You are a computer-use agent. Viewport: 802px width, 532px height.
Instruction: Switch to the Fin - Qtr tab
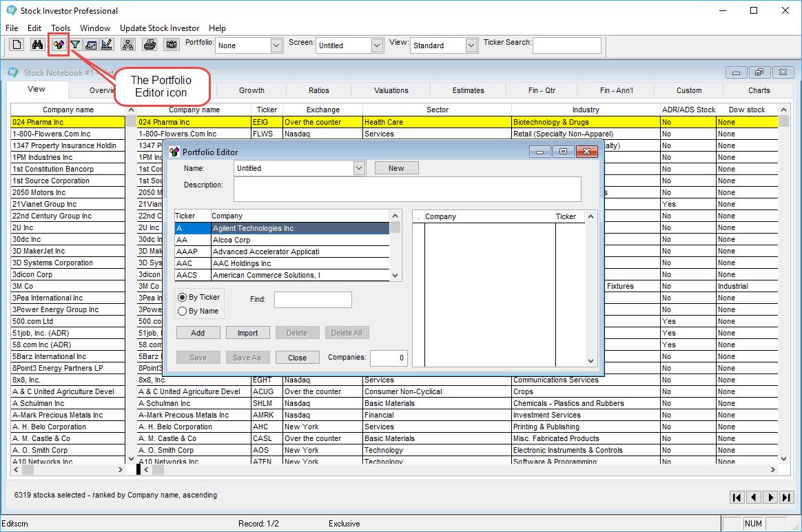(542, 90)
